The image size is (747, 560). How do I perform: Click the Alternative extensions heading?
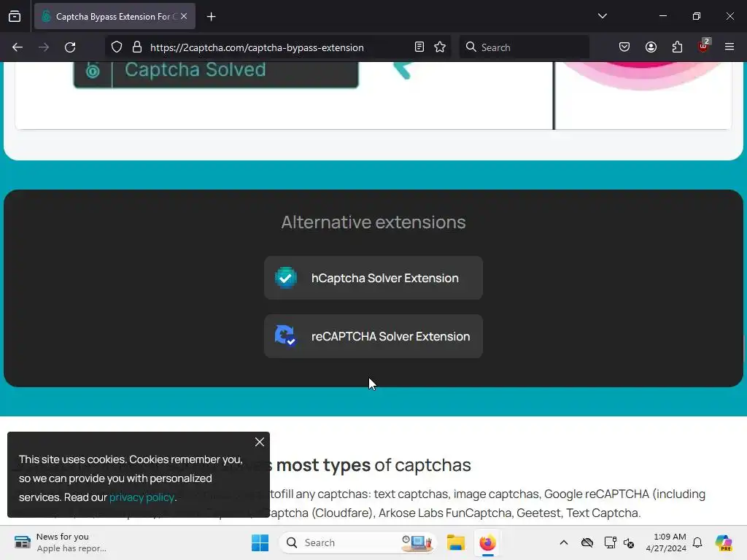tap(373, 222)
